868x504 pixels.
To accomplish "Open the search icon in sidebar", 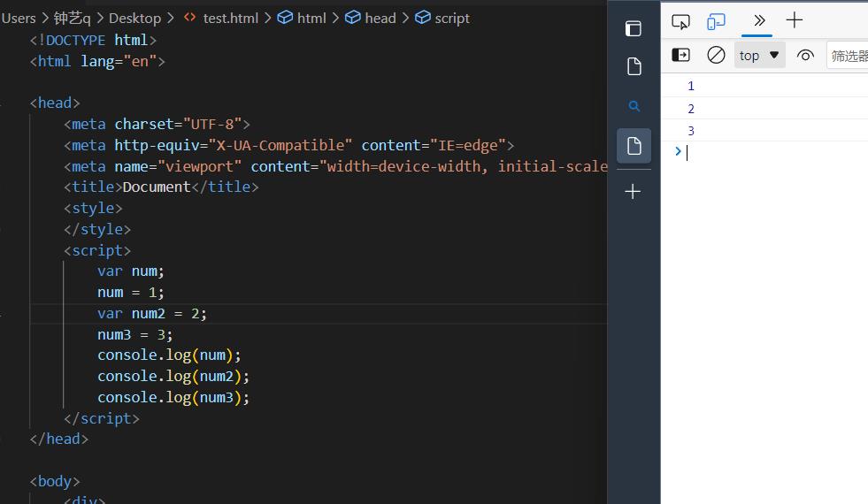I will pos(634,106).
